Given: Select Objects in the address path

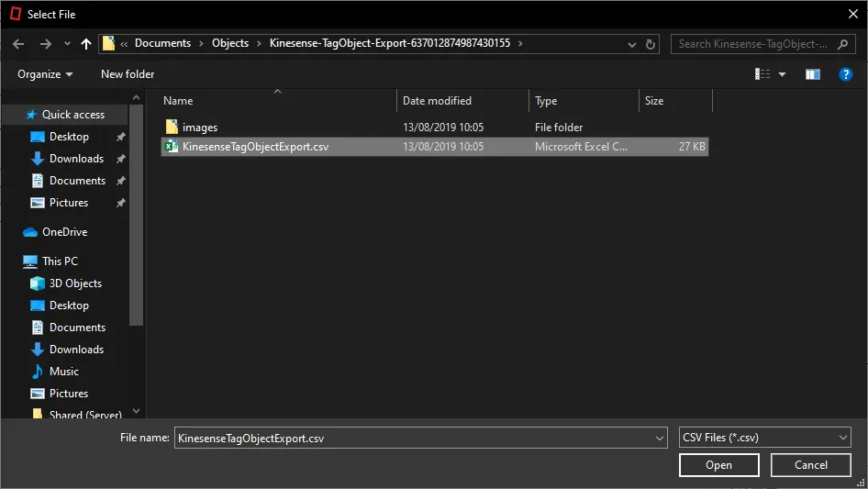Looking at the screenshot, I should tap(230, 43).
